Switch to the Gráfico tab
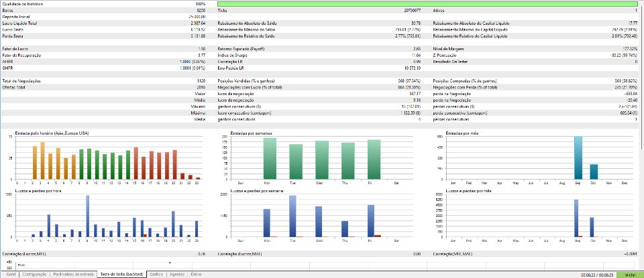This screenshot has width=644, height=278. click(x=156, y=274)
